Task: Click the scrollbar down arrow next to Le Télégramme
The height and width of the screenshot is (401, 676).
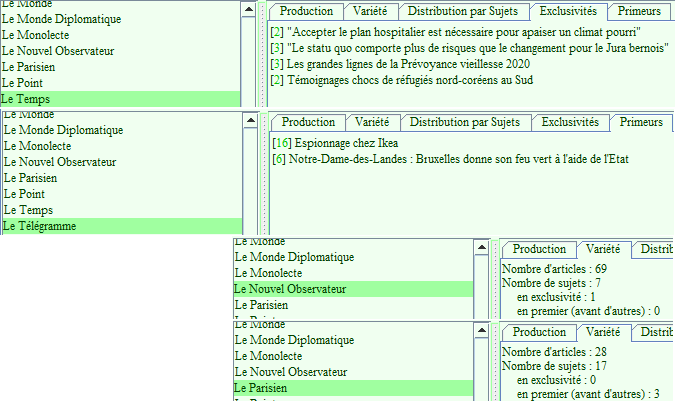Action: tap(249, 227)
